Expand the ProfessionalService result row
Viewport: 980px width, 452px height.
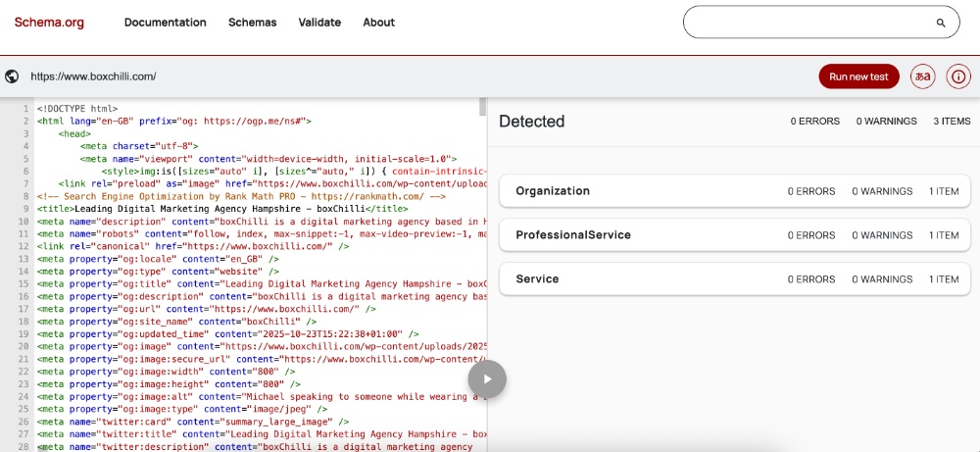coord(735,235)
